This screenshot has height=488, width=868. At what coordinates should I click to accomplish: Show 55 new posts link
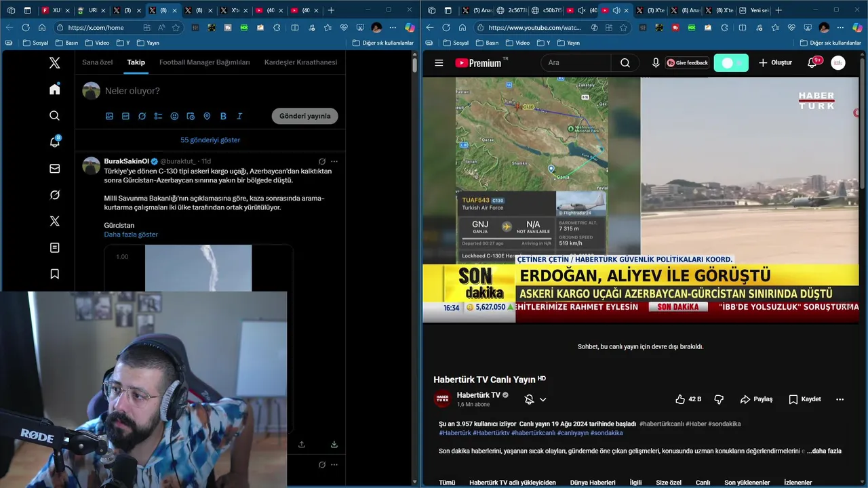[x=210, y=140]
